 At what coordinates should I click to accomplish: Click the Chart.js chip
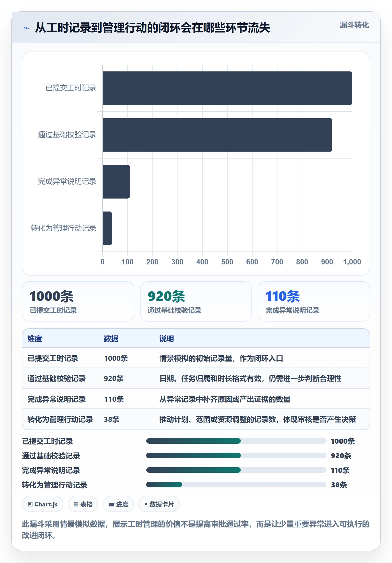pos(43,504)
